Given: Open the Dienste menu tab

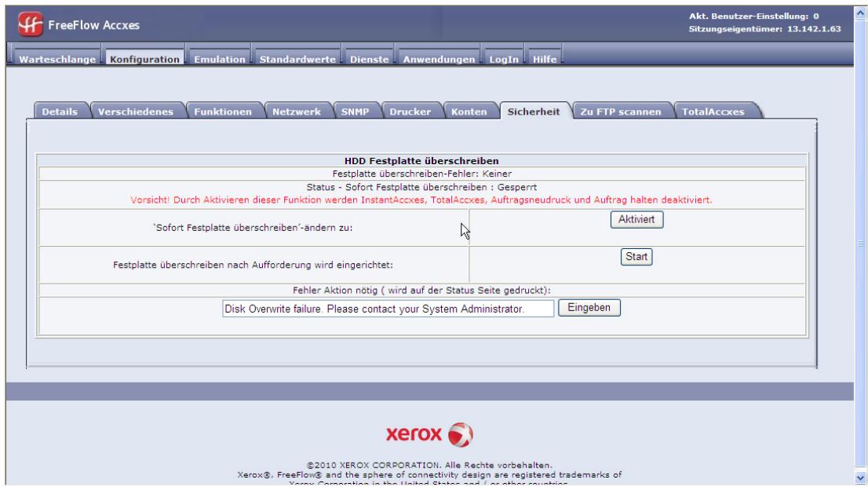Looking at the screenshot, I should tap(369, 59).
